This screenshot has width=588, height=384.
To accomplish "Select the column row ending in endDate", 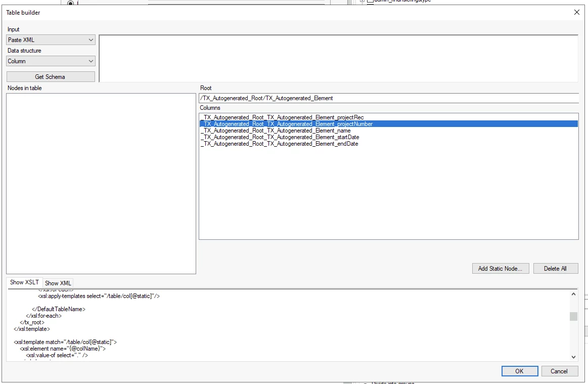I will [388, 144].
